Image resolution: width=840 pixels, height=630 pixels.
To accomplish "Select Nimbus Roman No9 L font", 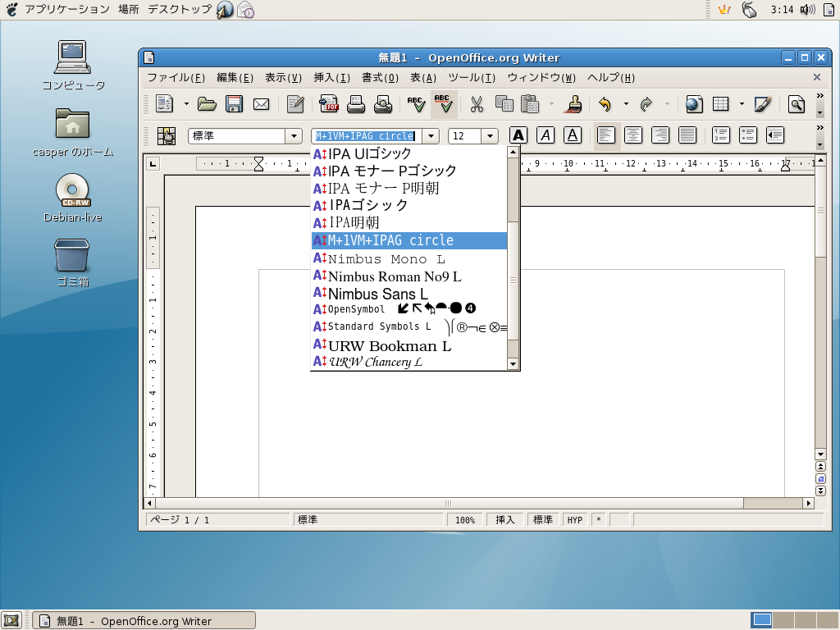I will [409, 276].
